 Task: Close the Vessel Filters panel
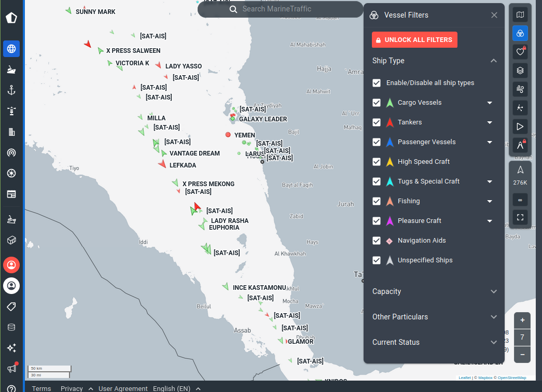coord(494,15)
